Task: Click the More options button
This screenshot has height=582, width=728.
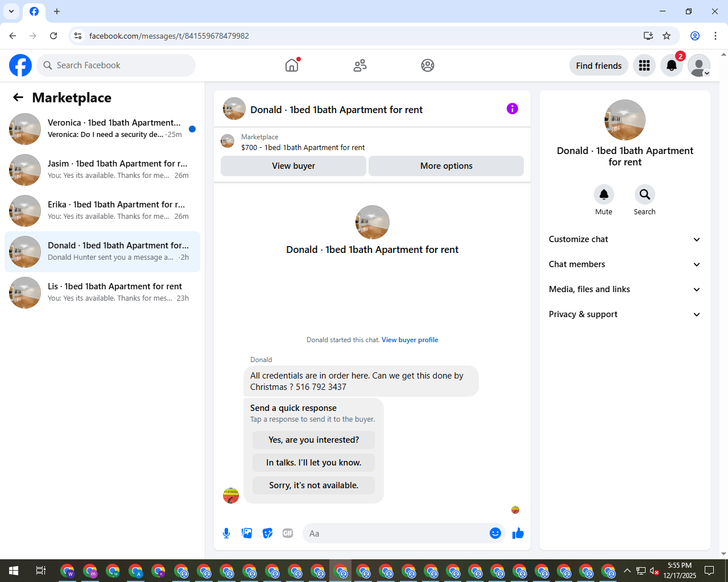Action: (446, 166)
